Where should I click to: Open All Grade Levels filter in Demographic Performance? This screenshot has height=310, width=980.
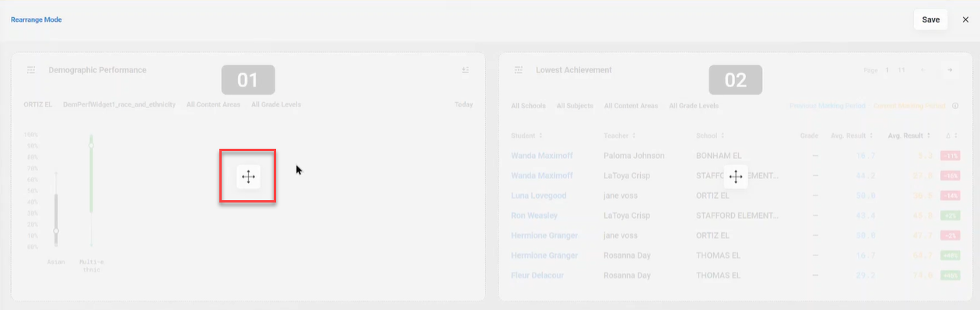click(276, 104)
